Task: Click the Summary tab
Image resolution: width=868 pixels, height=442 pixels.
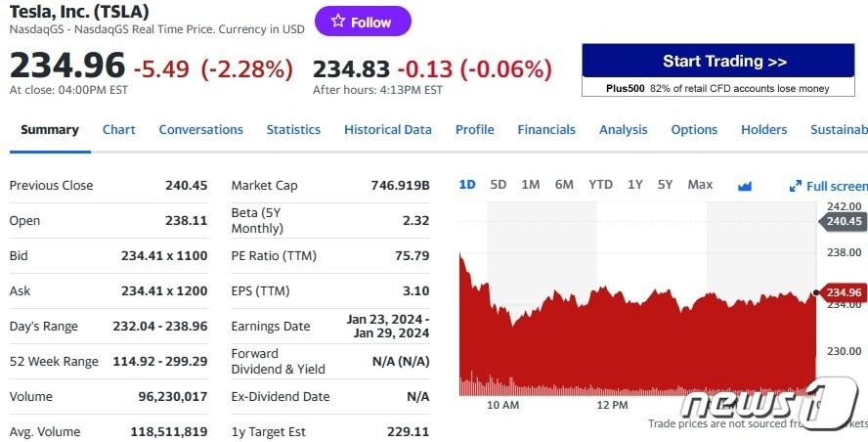Action: pyautogui.click(x=50, y=130)
